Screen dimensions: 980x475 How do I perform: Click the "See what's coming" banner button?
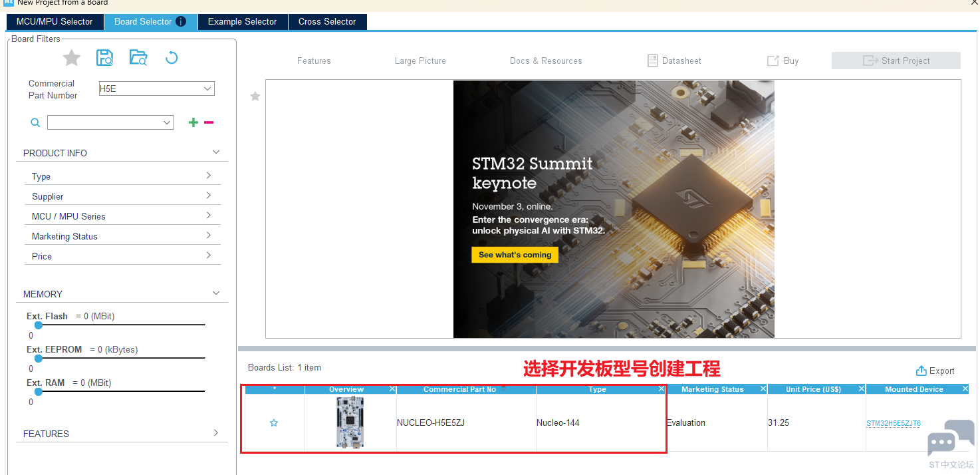click(515, 255)
